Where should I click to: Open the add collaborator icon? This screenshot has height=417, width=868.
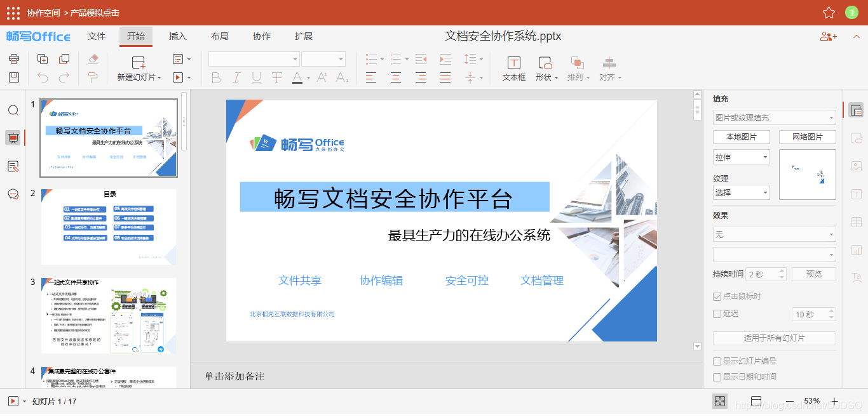tap(829, 37)
